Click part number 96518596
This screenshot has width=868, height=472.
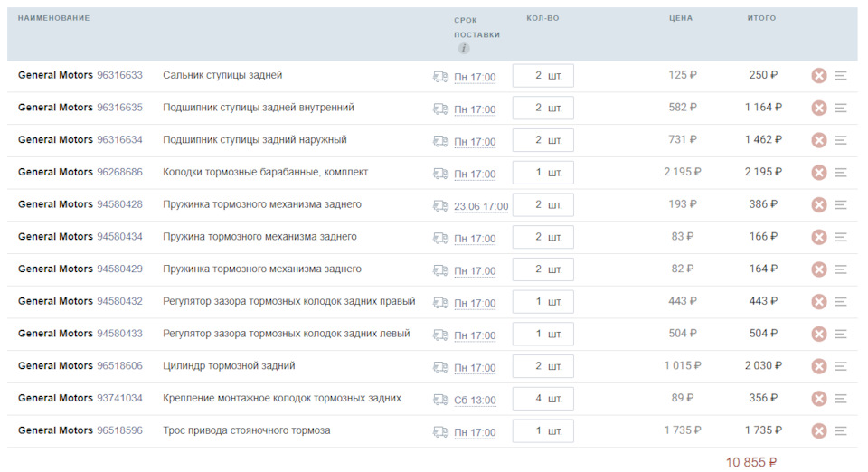pos(119,431)
